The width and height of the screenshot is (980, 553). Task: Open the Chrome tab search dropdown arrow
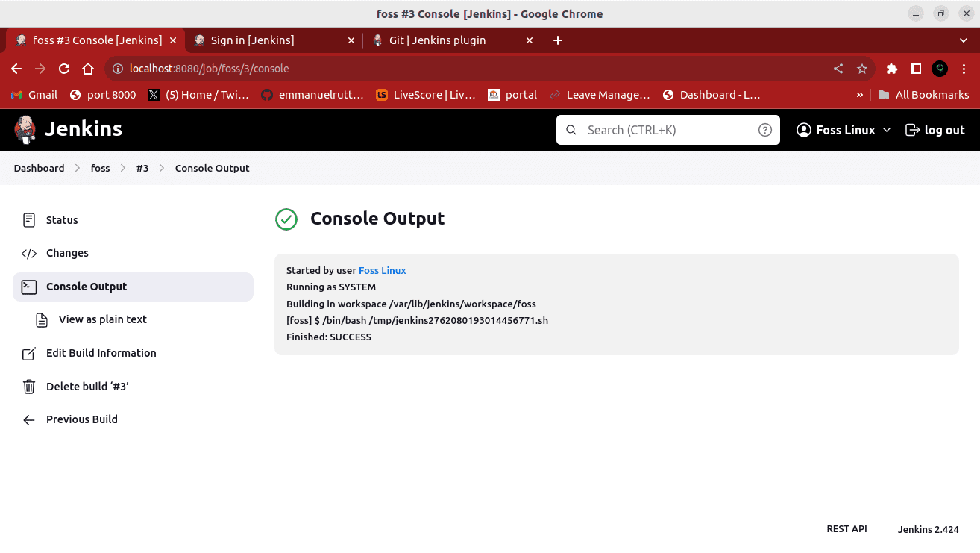pos(963,40)
